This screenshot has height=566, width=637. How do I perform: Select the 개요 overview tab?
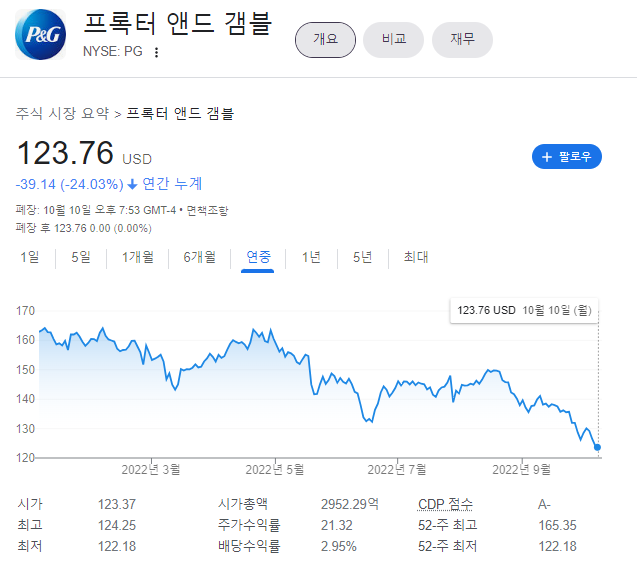(x=325, y=40)
